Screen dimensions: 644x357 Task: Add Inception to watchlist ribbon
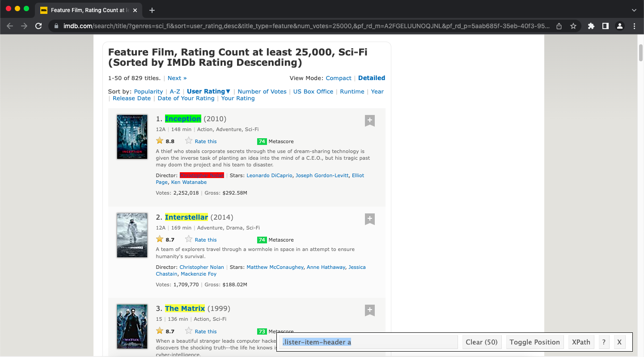(x=369, y=121)
